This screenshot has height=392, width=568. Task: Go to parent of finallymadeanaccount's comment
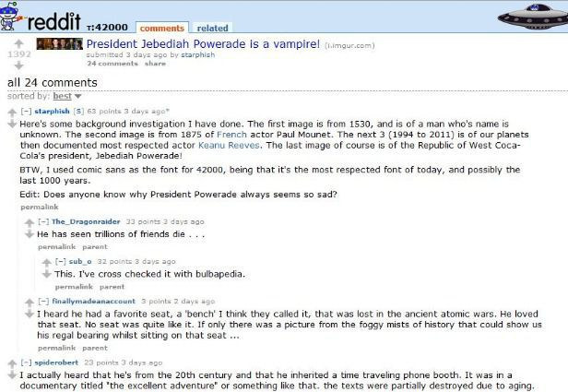95,348
